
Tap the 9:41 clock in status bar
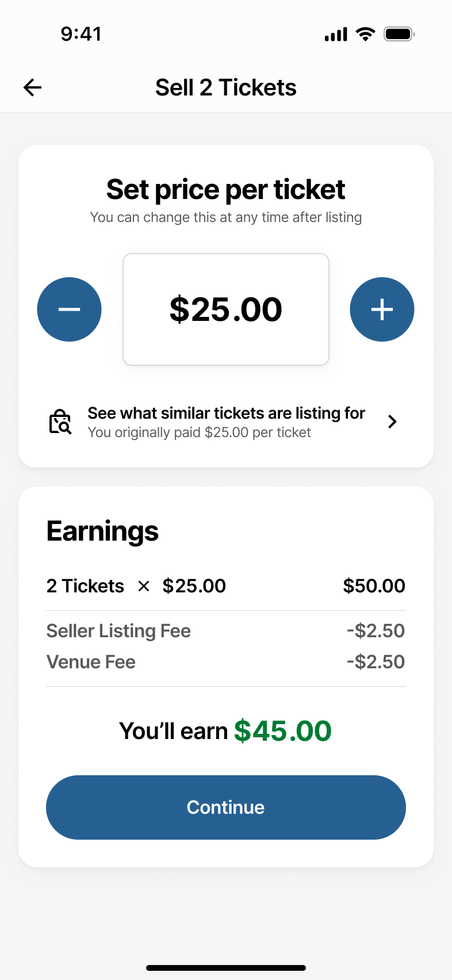[x=81, y=34]
